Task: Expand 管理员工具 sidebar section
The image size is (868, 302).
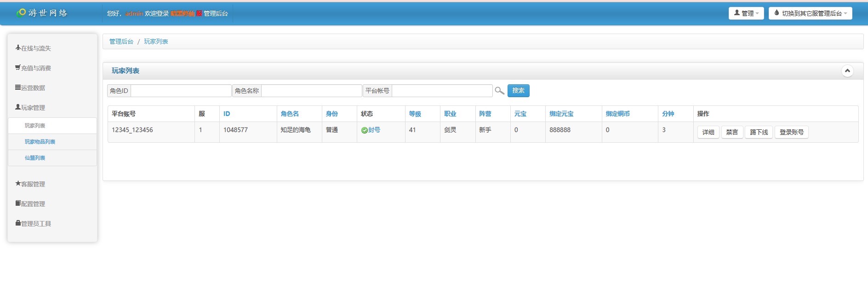Action: (33, 223)
